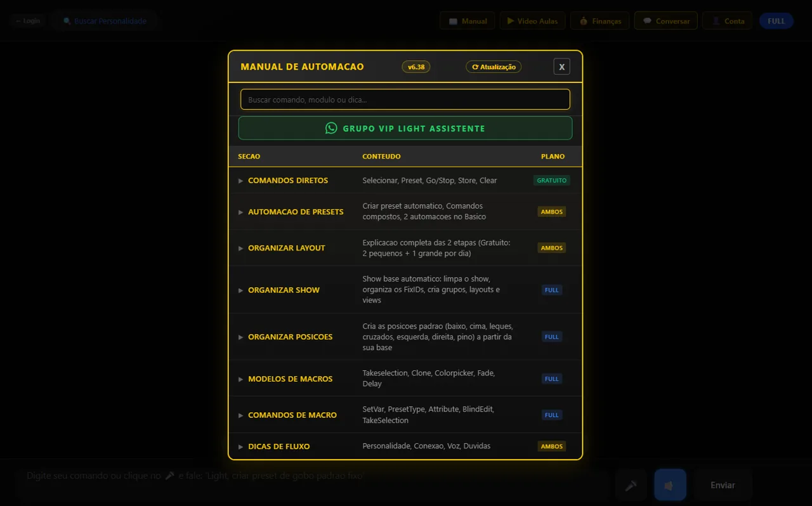Open the Manual button in top bar
This screenshot has width=812, height=506.
(x=468, y=21)
